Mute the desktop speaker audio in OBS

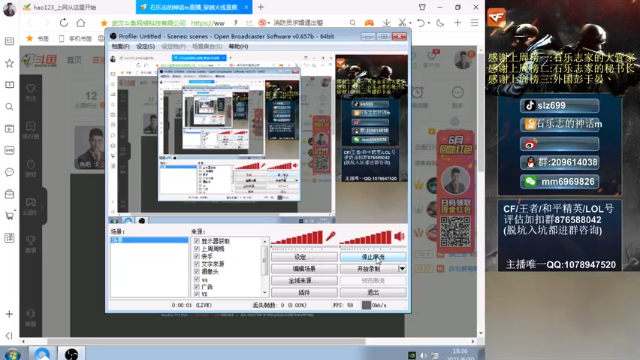pos(399,236)
